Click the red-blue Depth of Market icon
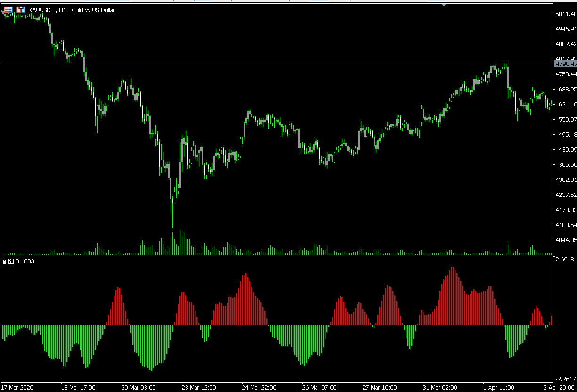The width and height of the screenshot is (577, 392). tap(7, 10)
